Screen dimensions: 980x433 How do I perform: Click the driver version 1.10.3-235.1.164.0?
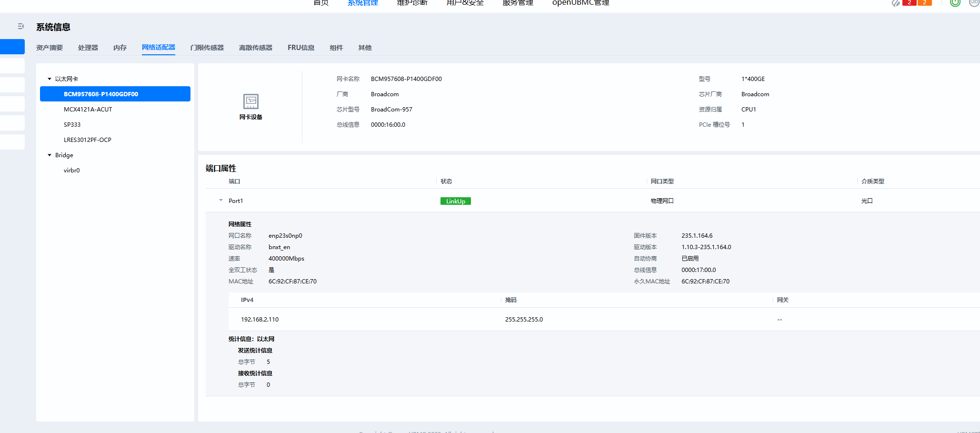pyautogui.click(x=706, y=247)
